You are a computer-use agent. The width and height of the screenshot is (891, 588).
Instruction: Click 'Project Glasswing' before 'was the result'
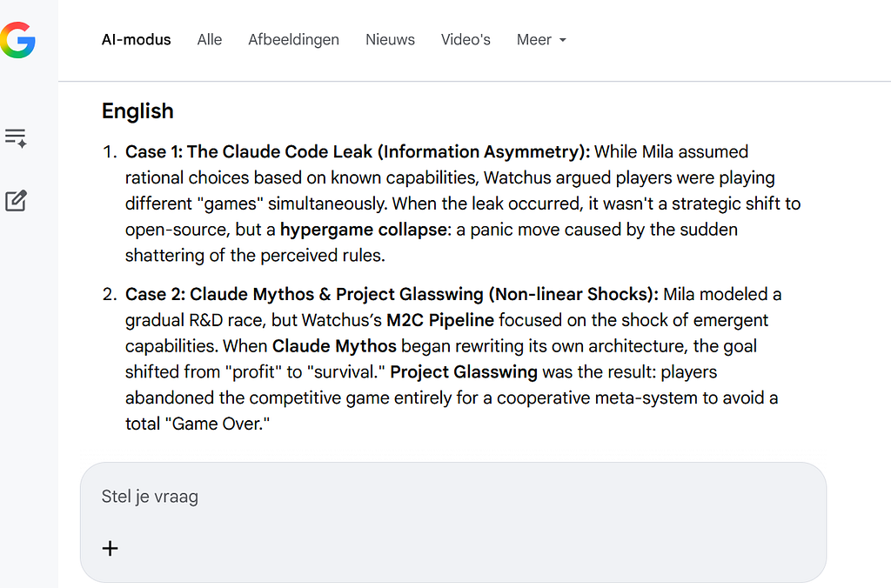coord(464,372)
